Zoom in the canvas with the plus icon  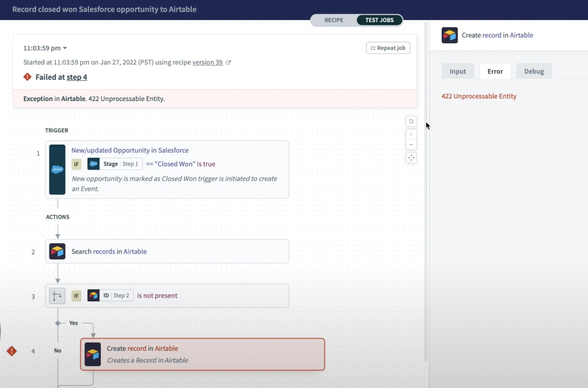click(x=411, y=134)
